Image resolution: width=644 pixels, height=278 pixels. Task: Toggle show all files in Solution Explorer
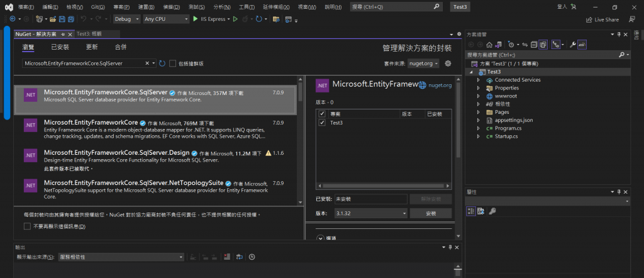(543, 45)
